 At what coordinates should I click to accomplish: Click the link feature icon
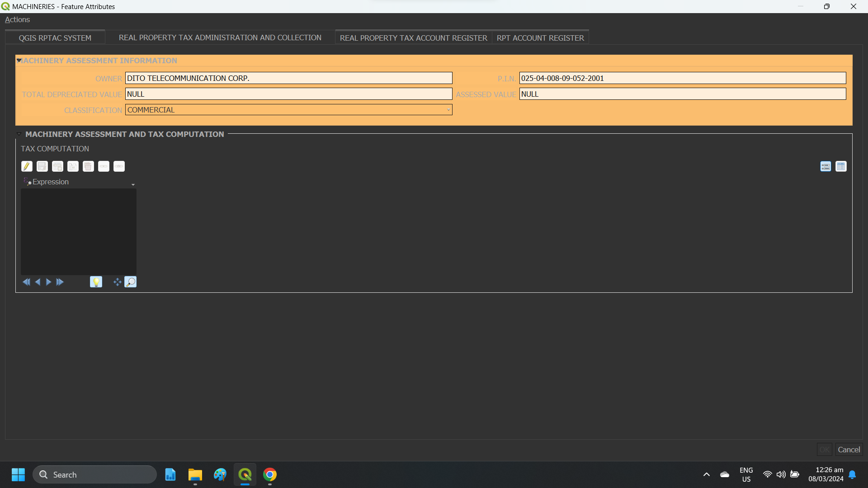click(104, 166)
